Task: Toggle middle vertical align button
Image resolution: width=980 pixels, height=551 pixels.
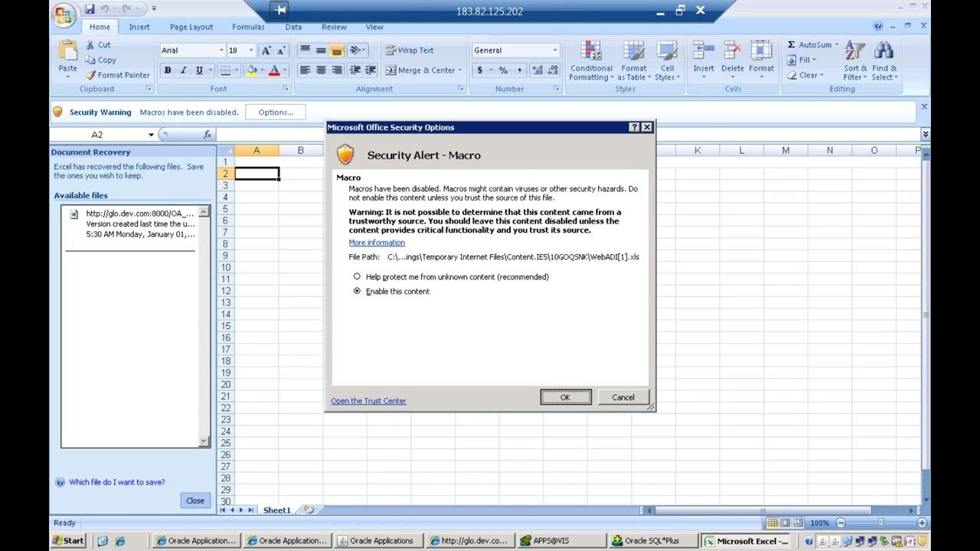Action: pyautogui.click(x=321, y=51)
